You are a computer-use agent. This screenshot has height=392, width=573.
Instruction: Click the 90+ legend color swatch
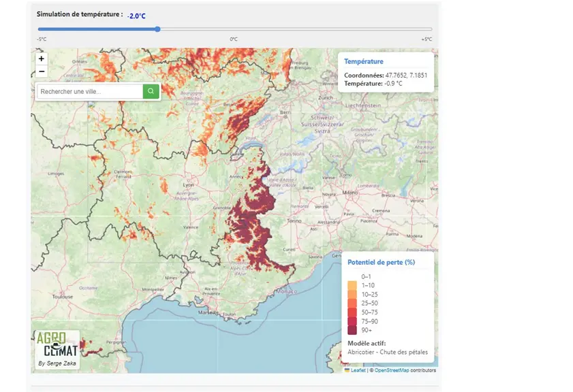[x=352, y=330]
